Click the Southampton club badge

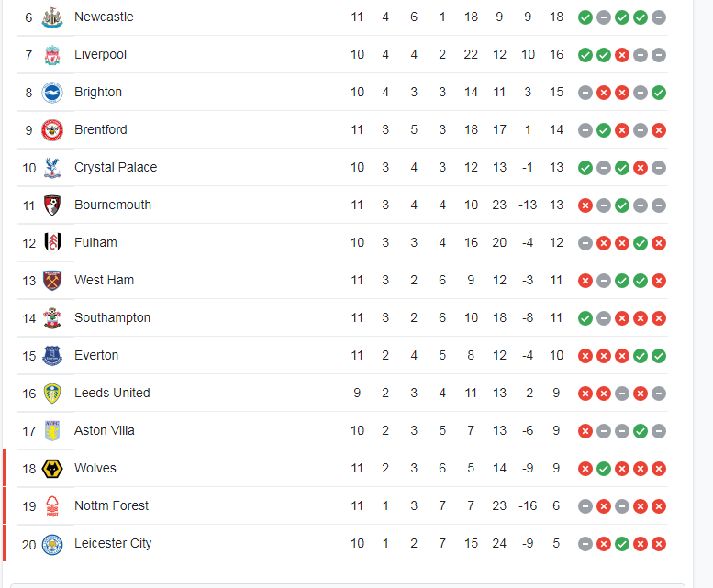click(52, 317)
